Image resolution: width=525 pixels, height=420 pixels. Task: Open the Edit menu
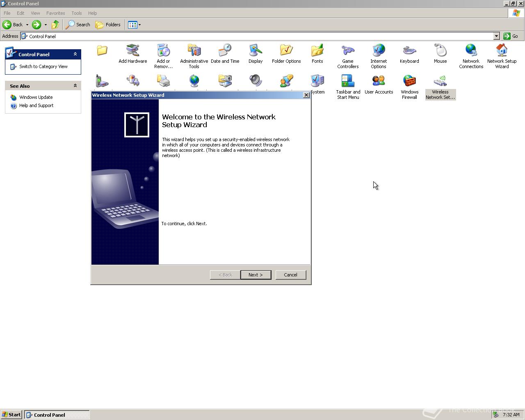tap(21, 13)
